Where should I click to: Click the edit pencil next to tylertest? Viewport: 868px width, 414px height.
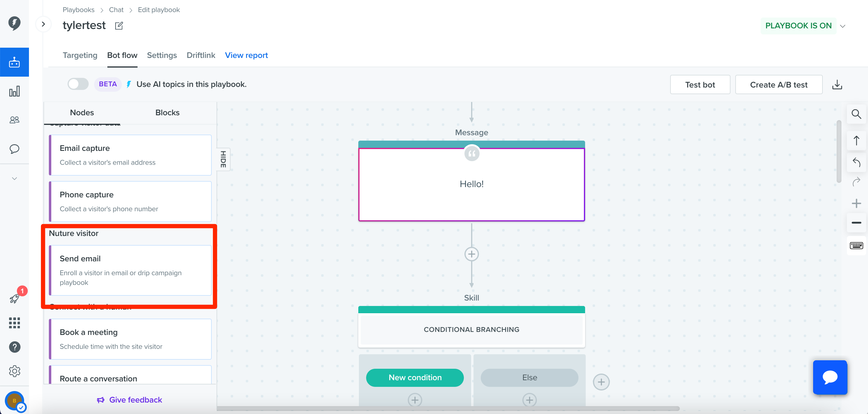[119, 26]
